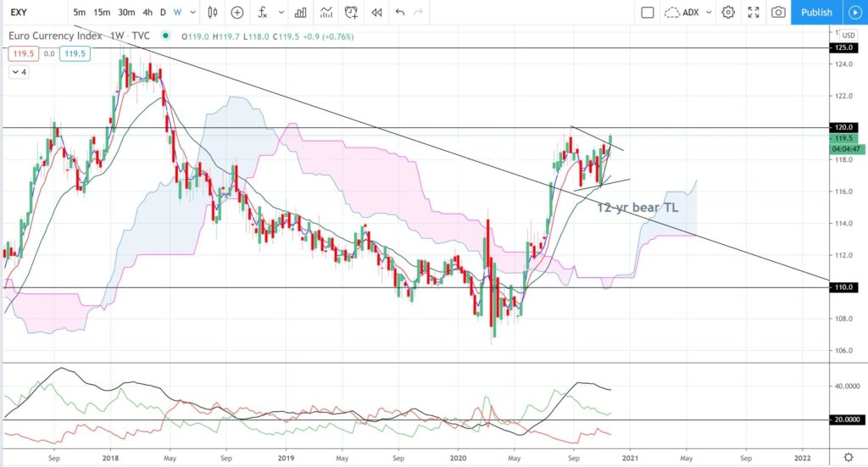
Task: Click the 1W TVC interval text in legend
Action: tap(130, 36)
